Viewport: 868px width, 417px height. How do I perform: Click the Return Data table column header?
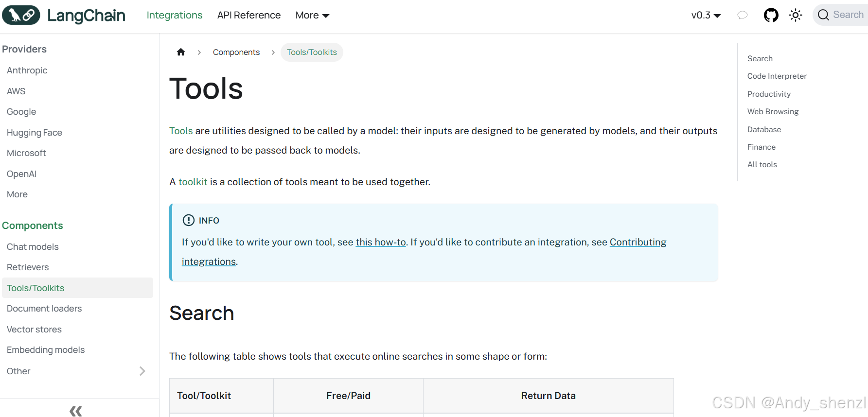pos(549,396)
